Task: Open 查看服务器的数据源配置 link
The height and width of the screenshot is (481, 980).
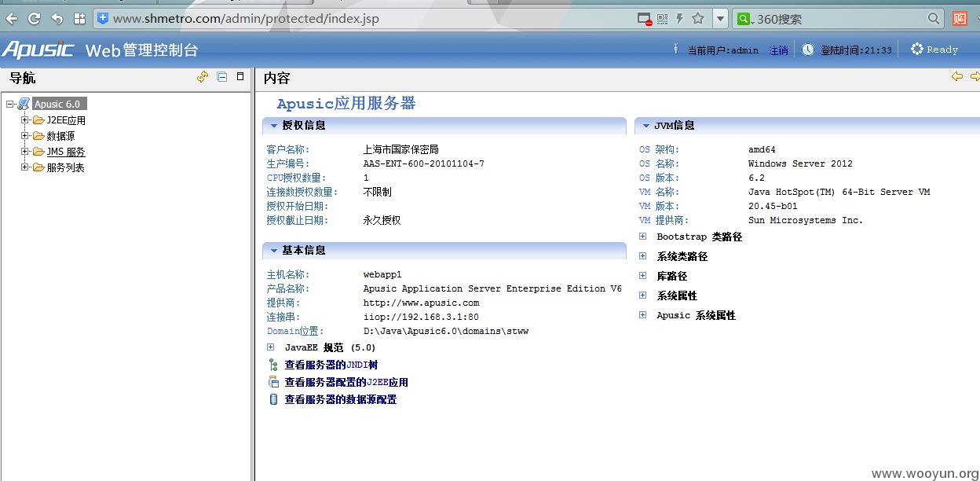Action: [341, 399]
